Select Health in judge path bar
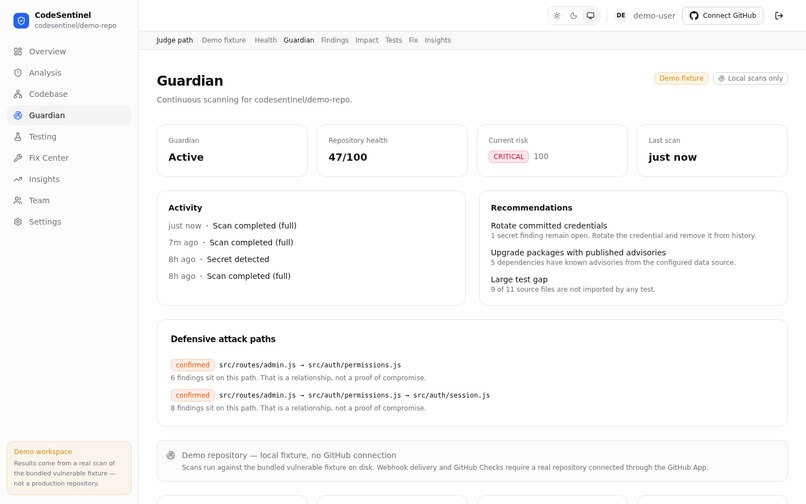This screenshot has height=504, width=806. (x=266, y=40)
